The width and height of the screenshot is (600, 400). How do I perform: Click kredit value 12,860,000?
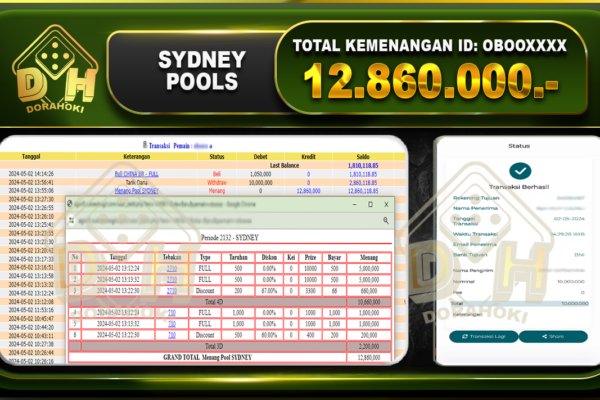pyautogui.click(x=308, y=191)
